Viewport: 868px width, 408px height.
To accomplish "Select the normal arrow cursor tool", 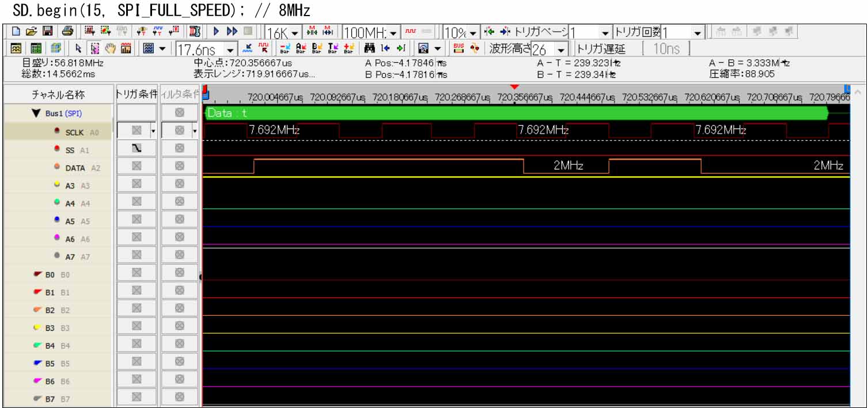I will 78,48.
